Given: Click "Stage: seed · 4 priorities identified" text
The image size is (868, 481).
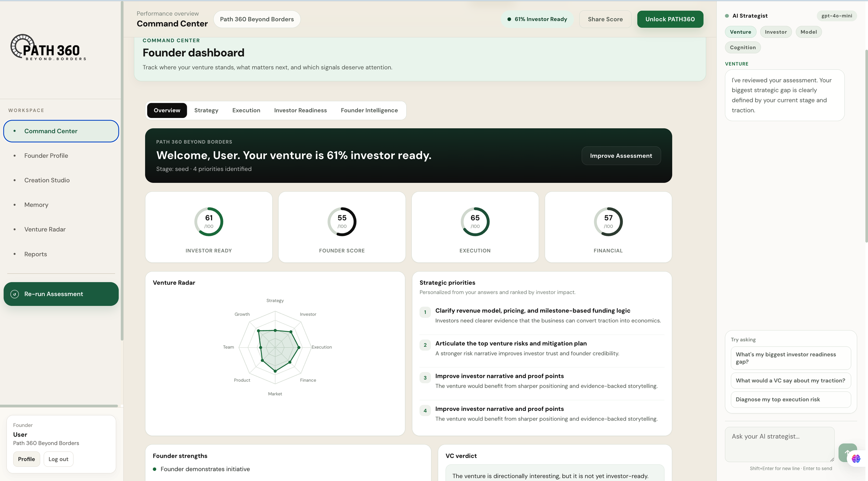Looking at the screenshot, I should (x=204, y=169).
